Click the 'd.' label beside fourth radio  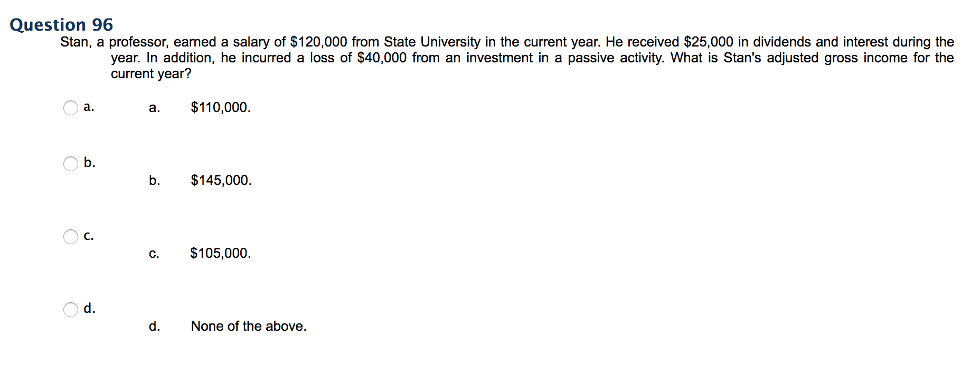pos(89,308)
